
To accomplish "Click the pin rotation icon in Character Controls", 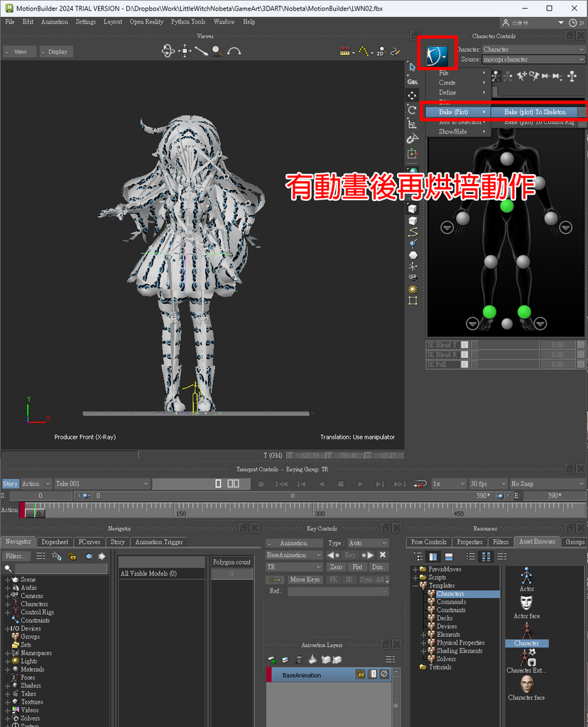I will click(534, 75).
